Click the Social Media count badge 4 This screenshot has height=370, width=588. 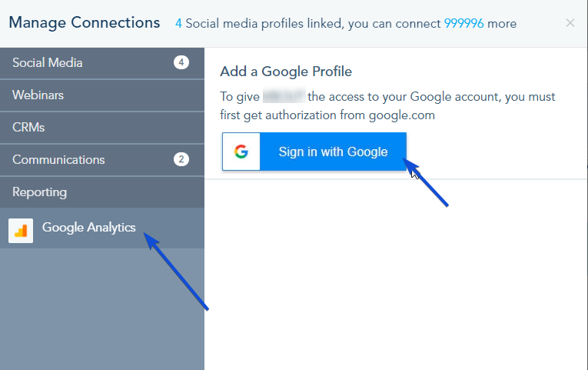[181, 62]
